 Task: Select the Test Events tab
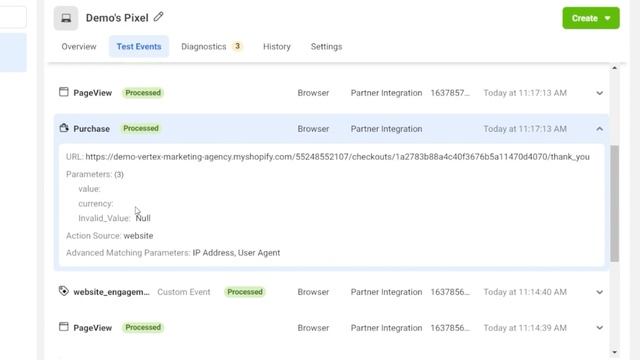click(139, 47)
